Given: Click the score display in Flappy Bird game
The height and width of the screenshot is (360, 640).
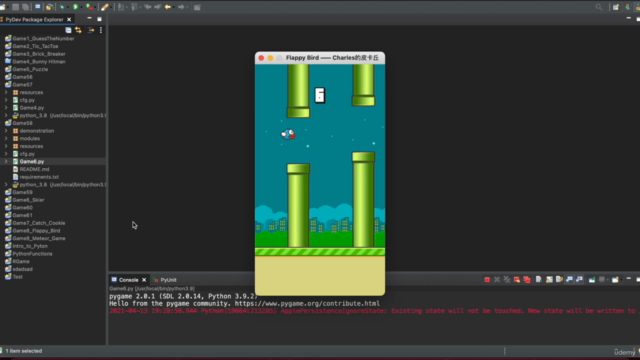Looking at the screenshot, I should 320,96.
